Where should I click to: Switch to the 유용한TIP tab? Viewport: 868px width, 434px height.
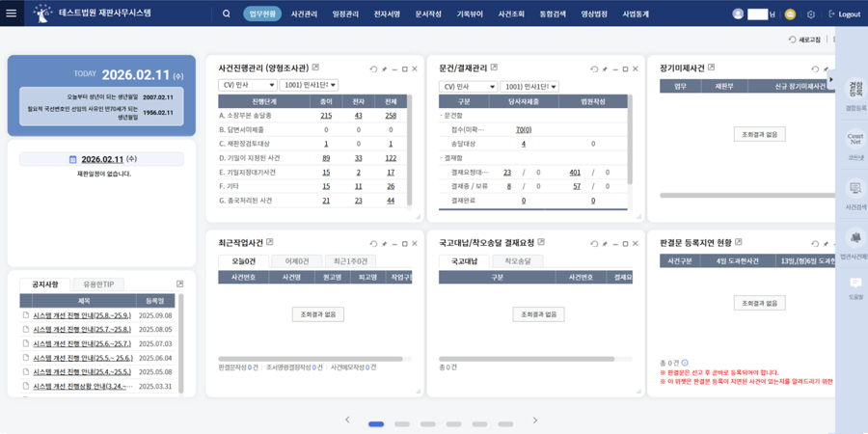point(97,285)
